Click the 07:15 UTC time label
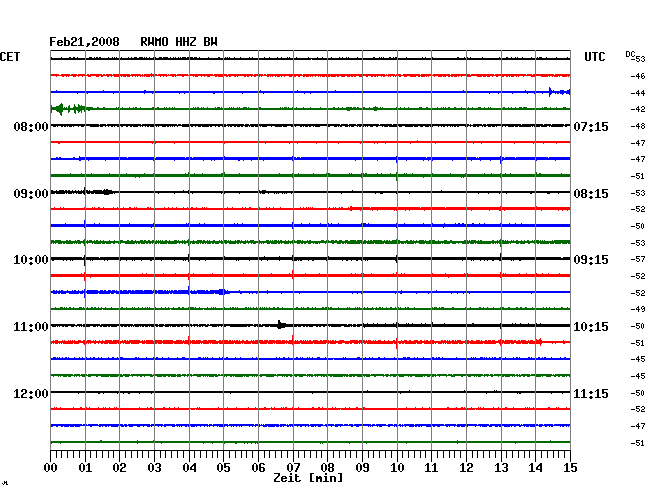Image resolution: width=650 pixels, height=494 pixels. 591,126
